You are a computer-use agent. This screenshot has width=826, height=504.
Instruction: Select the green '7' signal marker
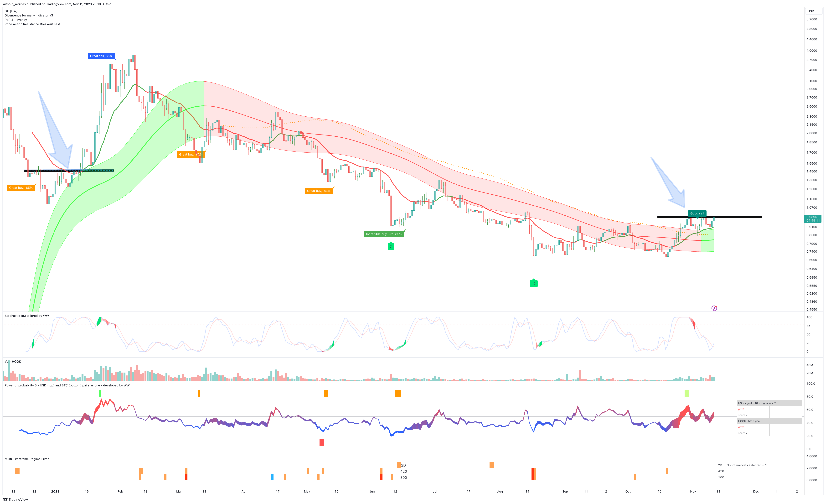click(391, 246)
